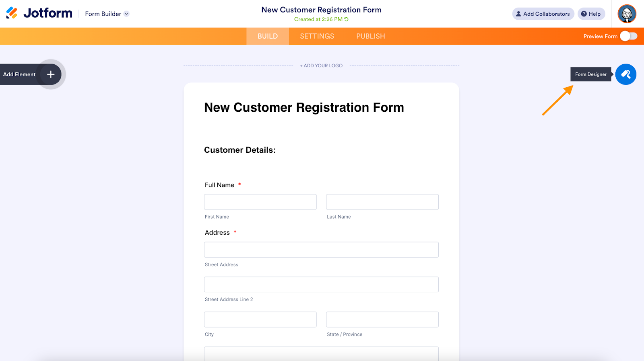Focus the Street Address input field
644x361 pixels.
pyautogui.click(x=321, y=250)
